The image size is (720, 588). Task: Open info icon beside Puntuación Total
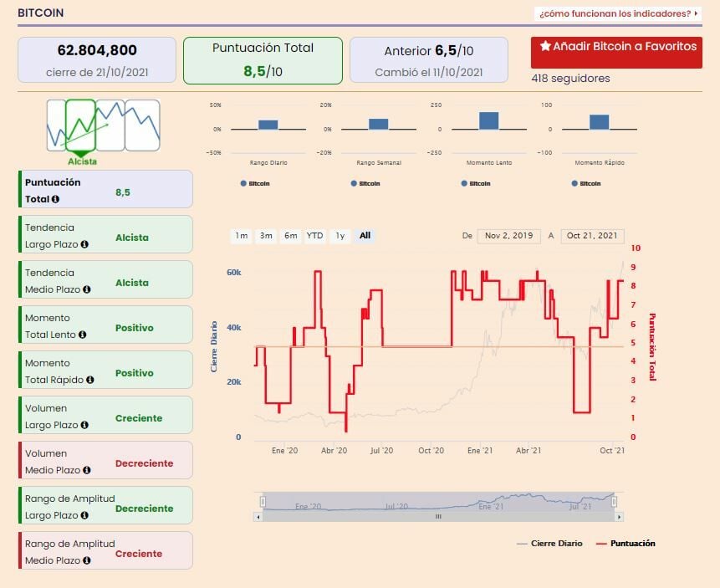(55, 199)
